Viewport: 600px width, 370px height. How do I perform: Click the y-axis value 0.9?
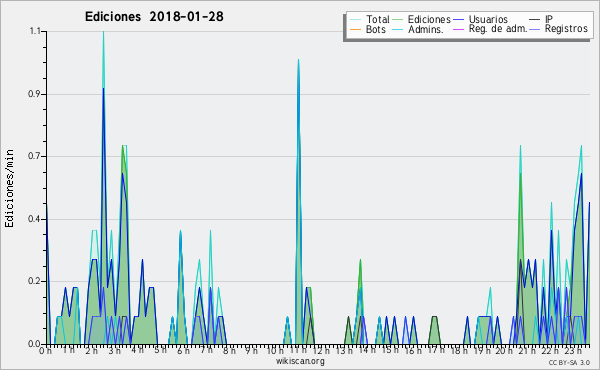coord(34,94)
